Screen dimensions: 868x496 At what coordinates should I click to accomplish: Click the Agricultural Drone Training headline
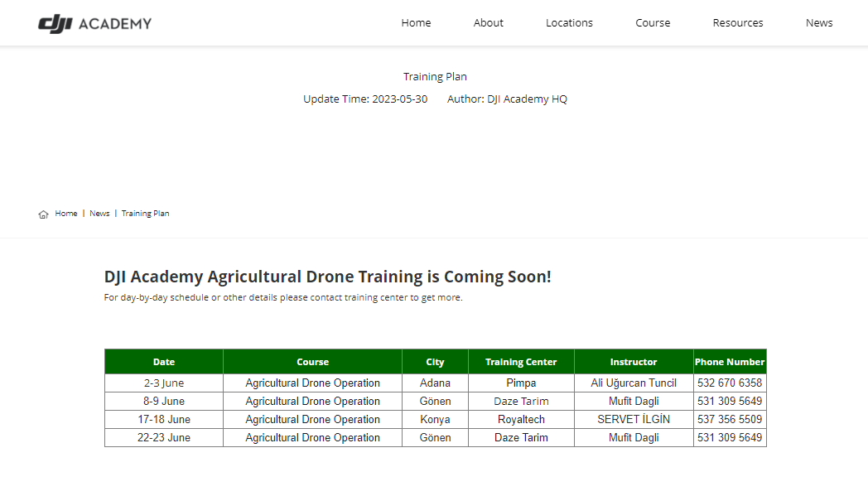coord(328,277)
